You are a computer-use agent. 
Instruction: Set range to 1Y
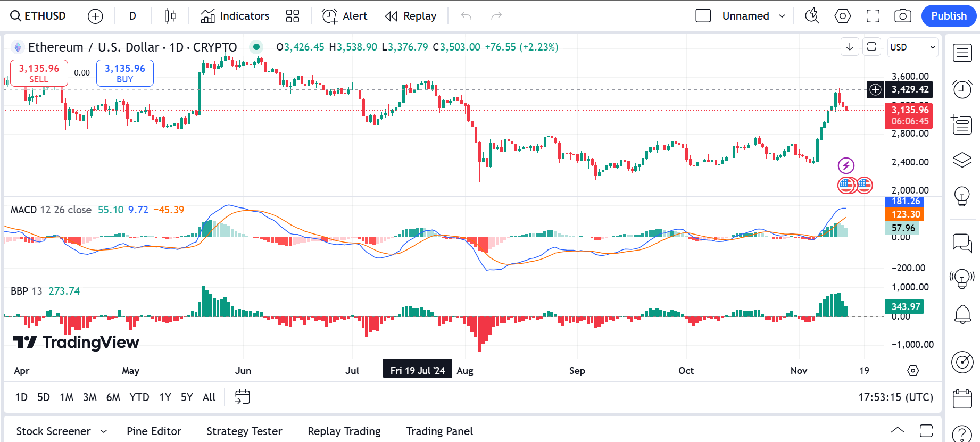[x=165, y=397]
